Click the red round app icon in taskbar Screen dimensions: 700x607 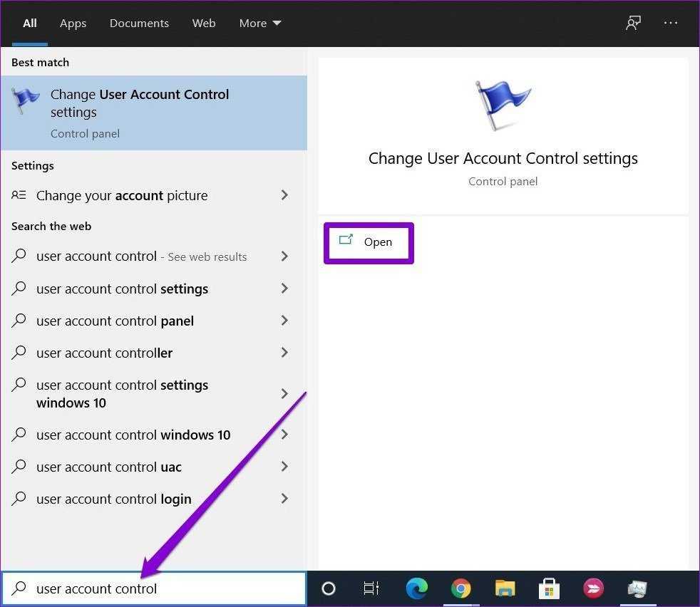tap(593, 588)
